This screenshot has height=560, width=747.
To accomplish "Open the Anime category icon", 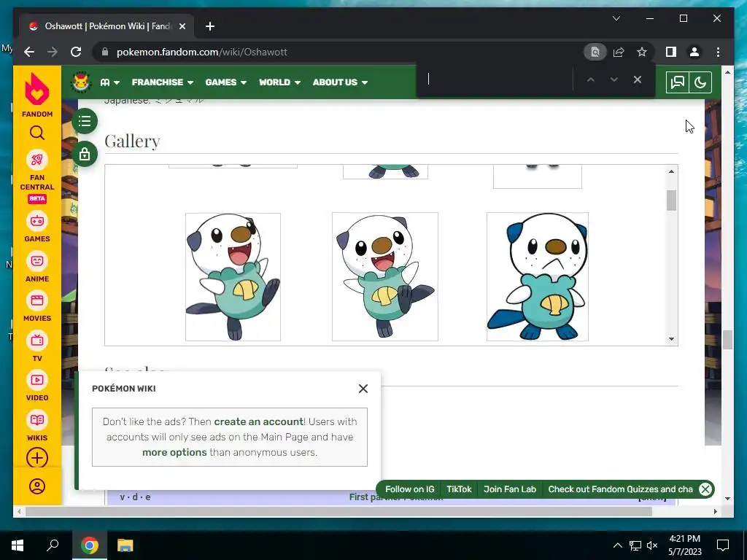I will pos(37,261).
